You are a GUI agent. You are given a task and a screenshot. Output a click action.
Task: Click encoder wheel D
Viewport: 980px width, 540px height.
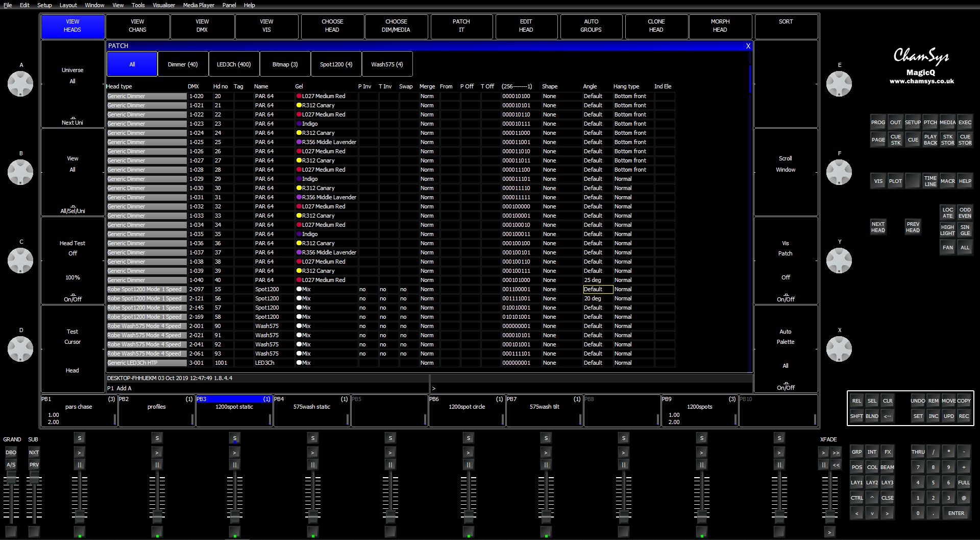(20, 349)
